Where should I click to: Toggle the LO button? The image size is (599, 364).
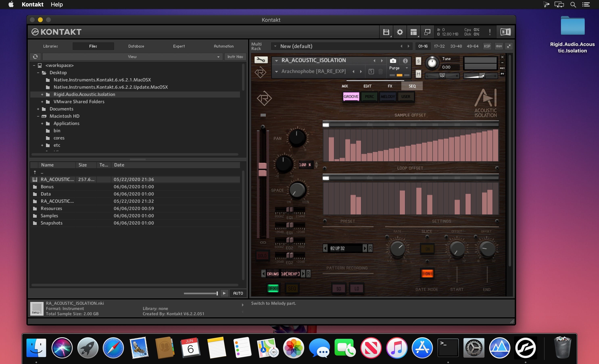click(357, 289)
